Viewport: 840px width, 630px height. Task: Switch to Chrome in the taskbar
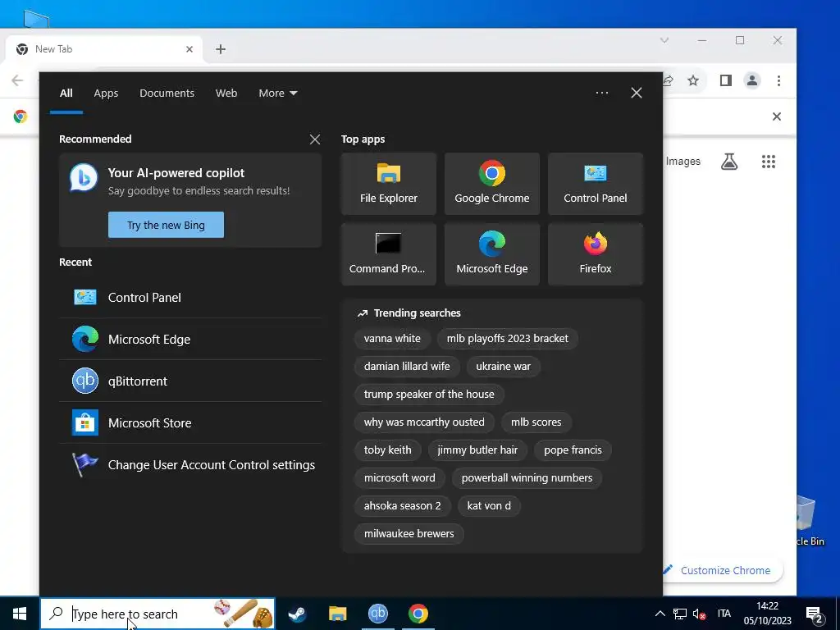click(x=418, y=614)
